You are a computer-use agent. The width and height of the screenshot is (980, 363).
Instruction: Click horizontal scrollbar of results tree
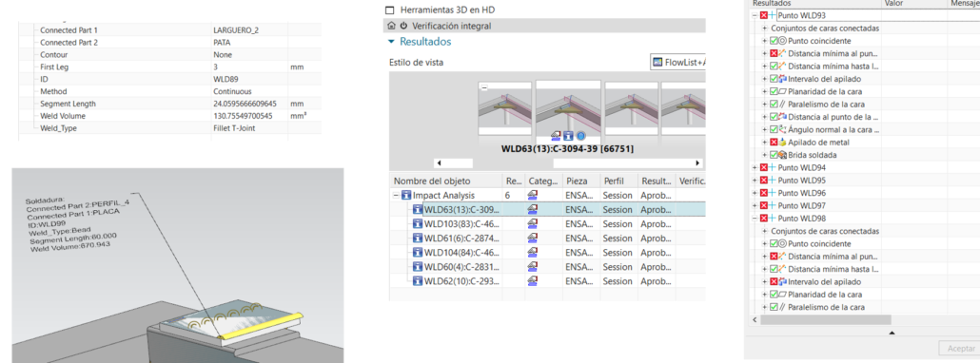point(826,319)
